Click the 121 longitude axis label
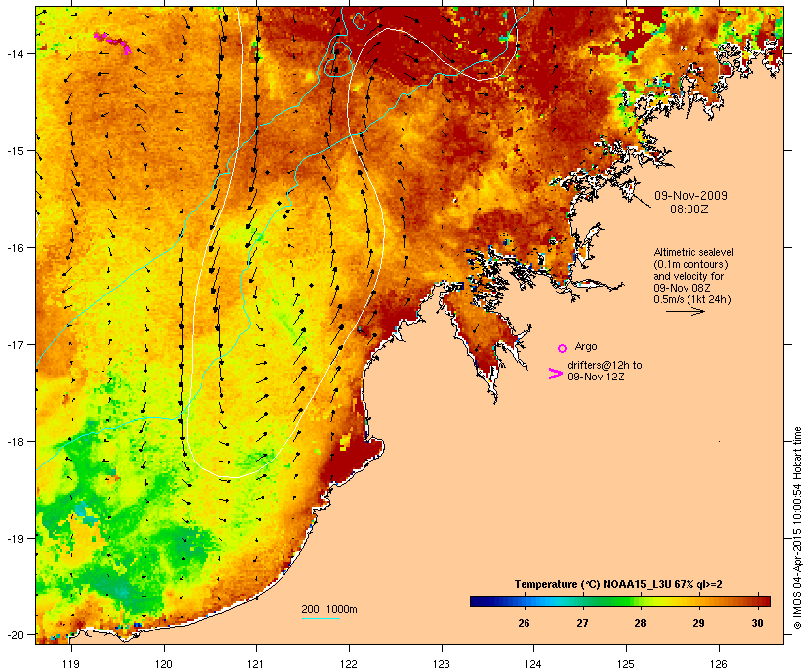 tap(256, 664)
